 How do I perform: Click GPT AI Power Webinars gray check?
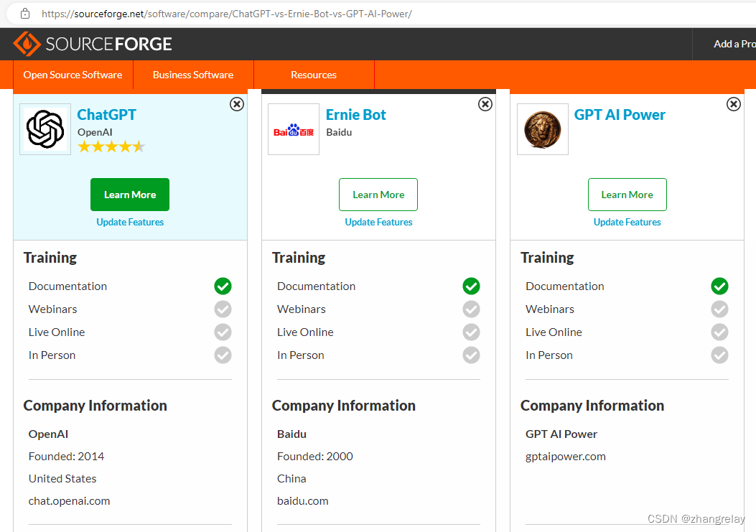(719, 309)
